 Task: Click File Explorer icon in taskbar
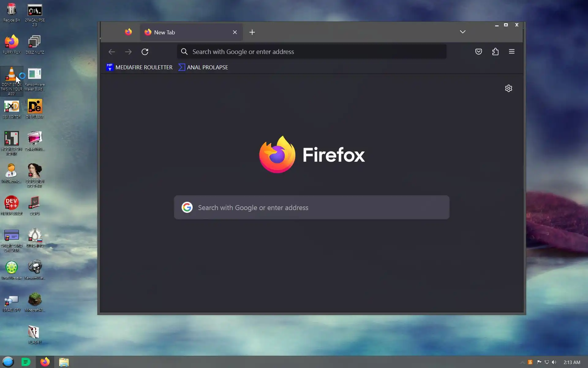click(64, 362)
